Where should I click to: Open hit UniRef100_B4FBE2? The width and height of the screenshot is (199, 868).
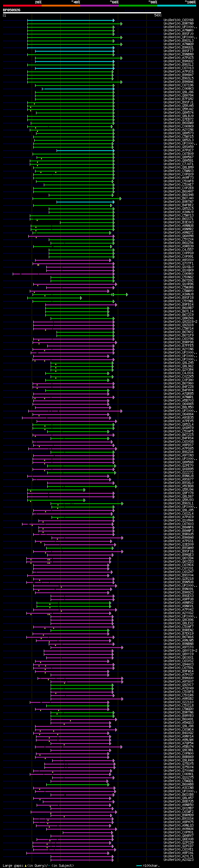[x=178, y=205]
